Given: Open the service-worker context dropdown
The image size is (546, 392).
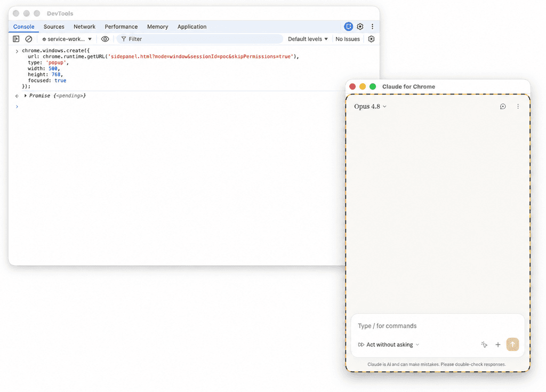Looking at the screenshot, I should pyautogui.click(x=67, y=39).
